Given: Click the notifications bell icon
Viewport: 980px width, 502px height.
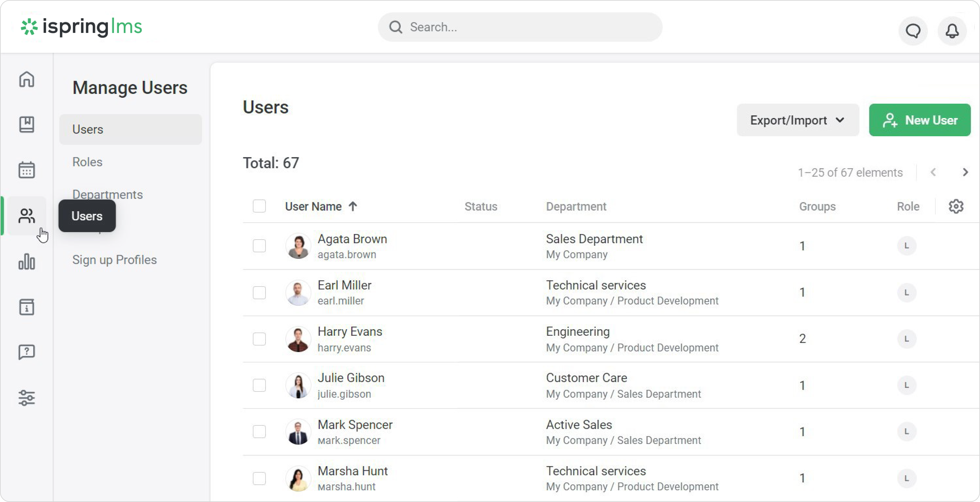Looking at the screenshot, I should coord(952,31).
